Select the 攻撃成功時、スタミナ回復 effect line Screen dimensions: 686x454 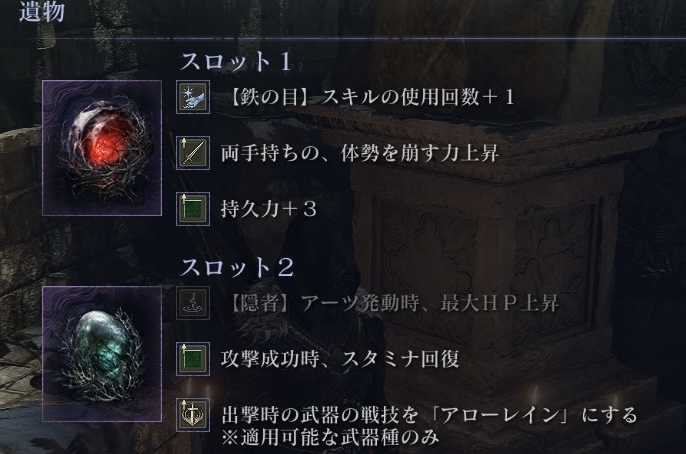340,359
